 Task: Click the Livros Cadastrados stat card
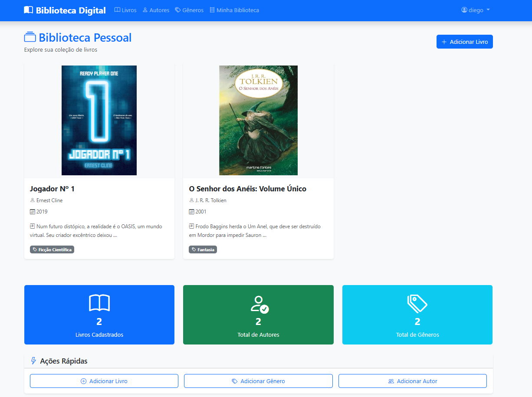pyautogui.click(x=99, y=315)
